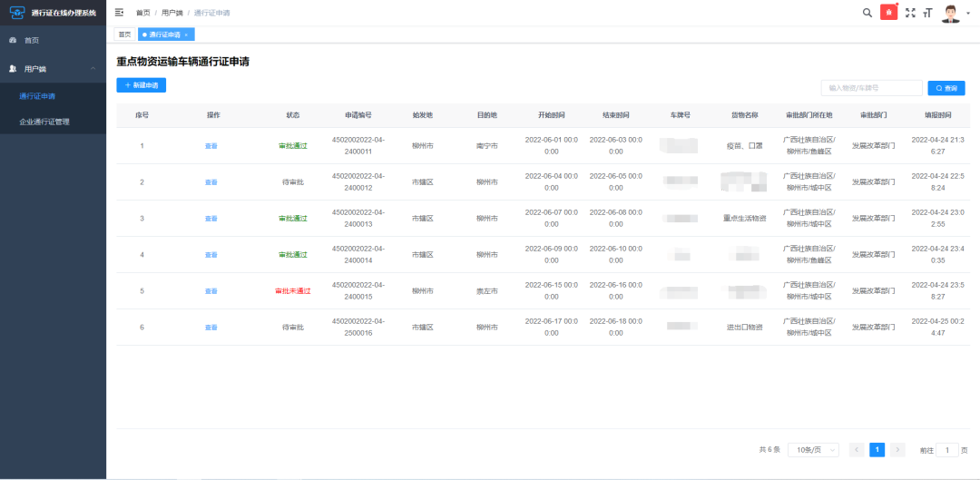Click 查看 link for row 5
Image resolution: width=980 pixels, height=480 pixels.
click(x=211, y=291)
